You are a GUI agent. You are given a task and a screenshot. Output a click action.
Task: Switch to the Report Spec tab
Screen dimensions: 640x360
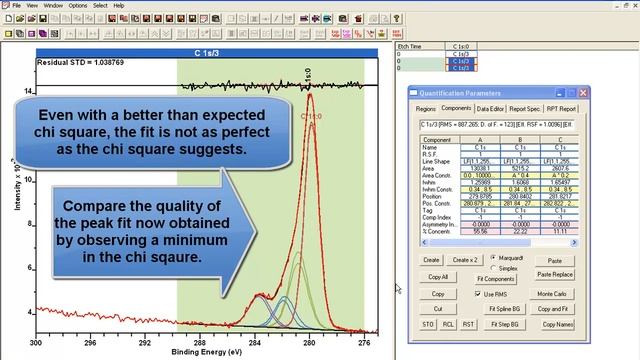click(525, 109)
